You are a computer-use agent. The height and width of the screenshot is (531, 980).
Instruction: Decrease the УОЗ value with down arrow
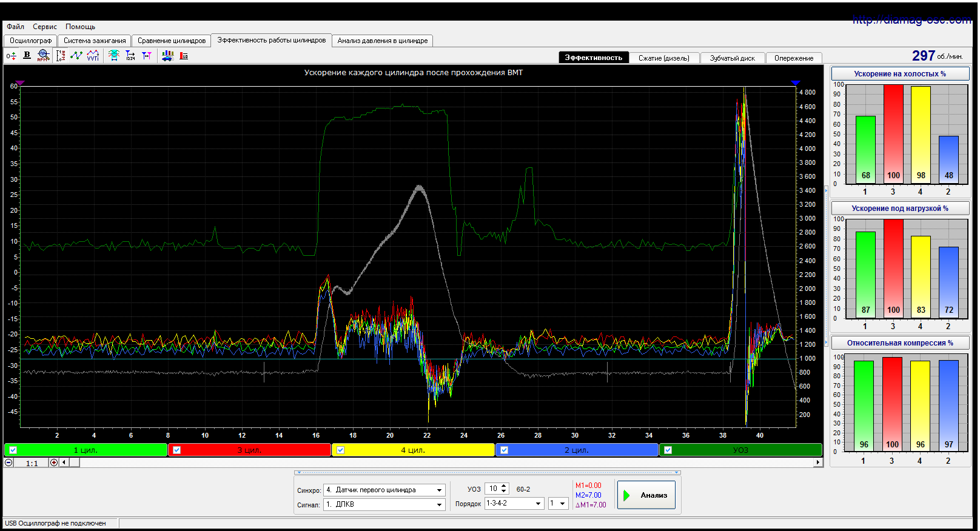coord(505,492)
